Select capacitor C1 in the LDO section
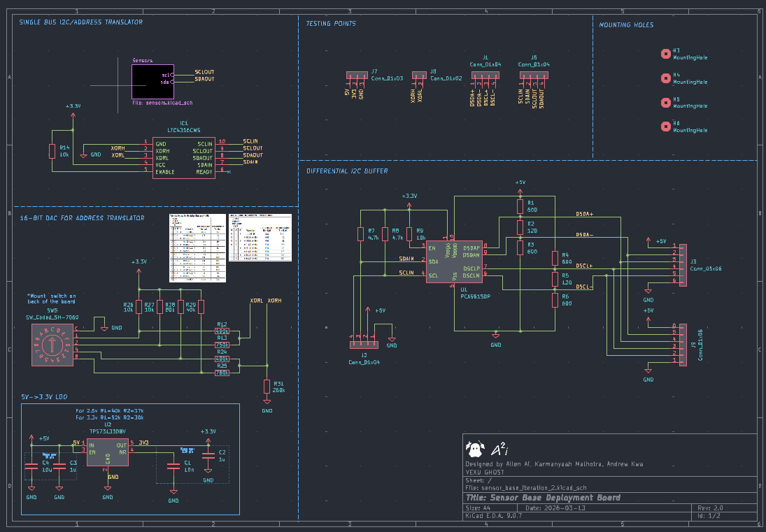The height and width of the screenshot is (532, 766). [172, 467]
